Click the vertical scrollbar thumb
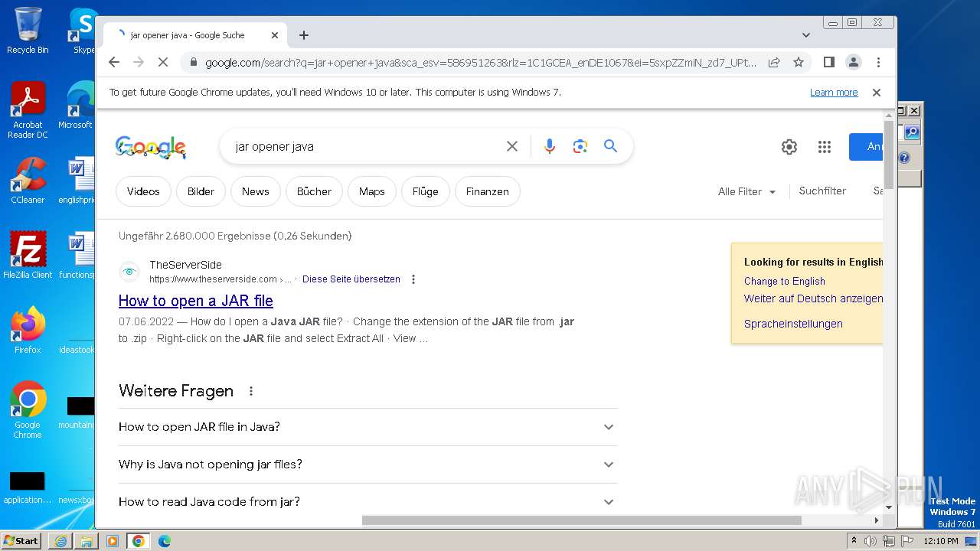 coord(889,154)
